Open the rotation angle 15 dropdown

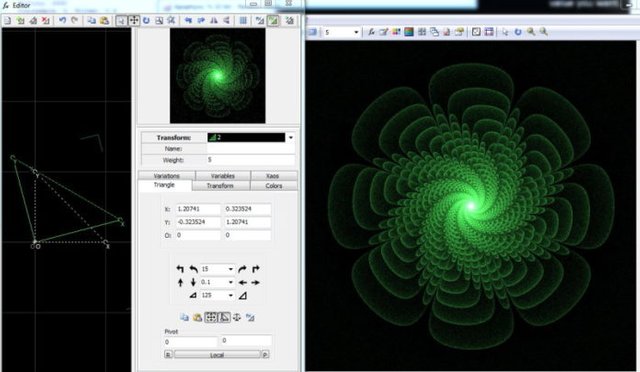(x=231, y=269)
